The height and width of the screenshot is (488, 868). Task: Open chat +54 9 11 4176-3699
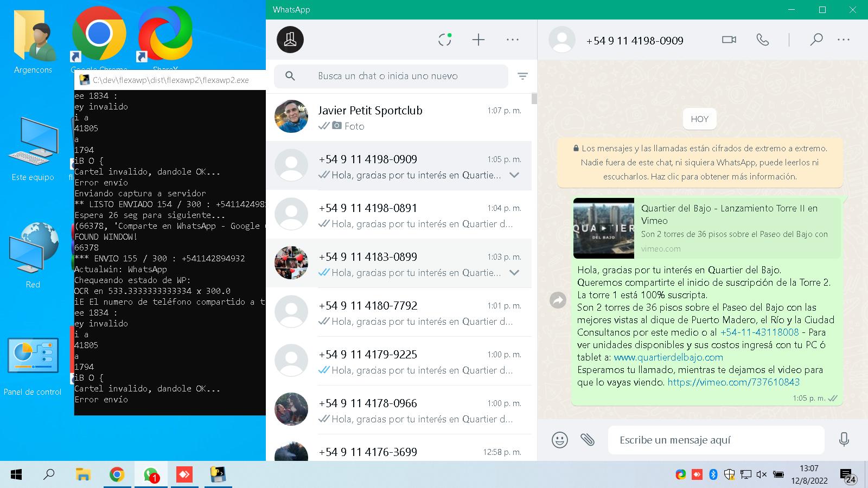coord(399,448)
